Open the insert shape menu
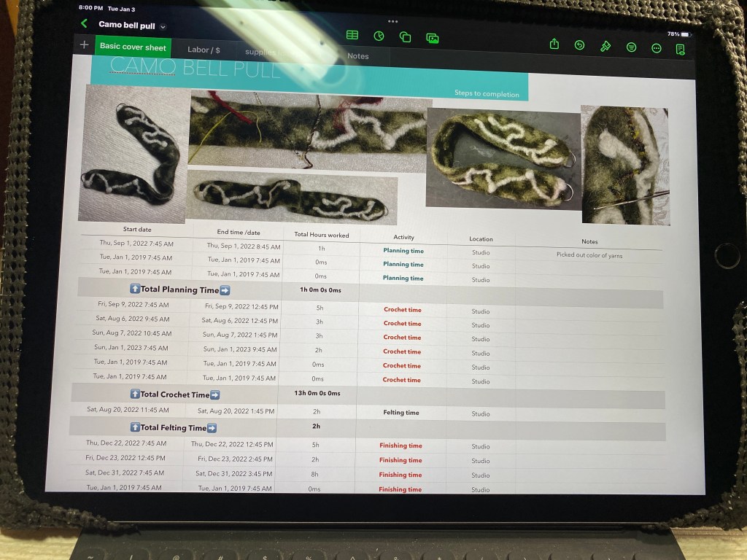This screenshot has width=747, height=560. click(406, 37)
